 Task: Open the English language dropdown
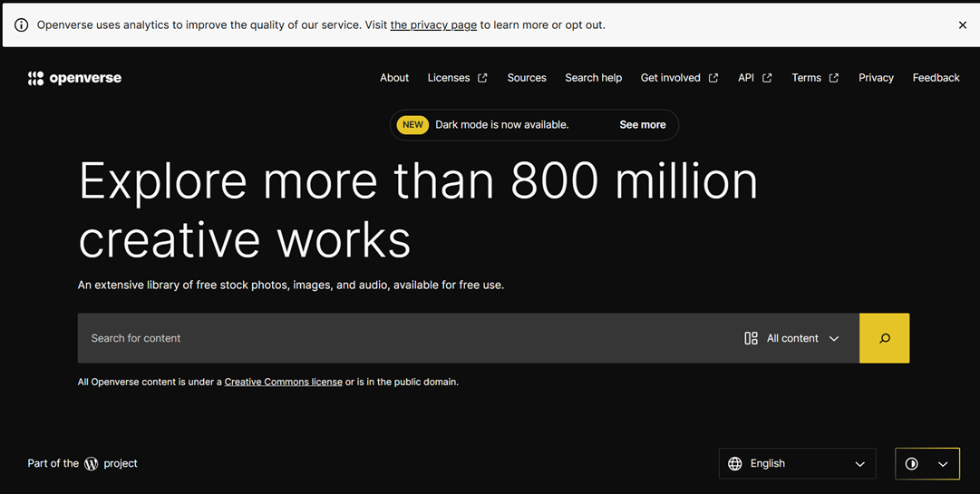pos(797,464)
